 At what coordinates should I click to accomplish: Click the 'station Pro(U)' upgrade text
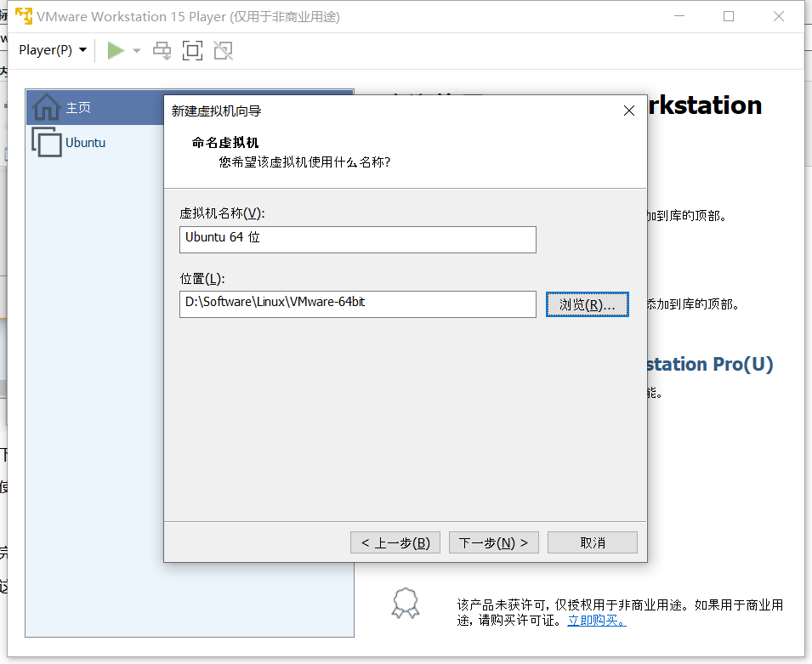pos(709,364)
